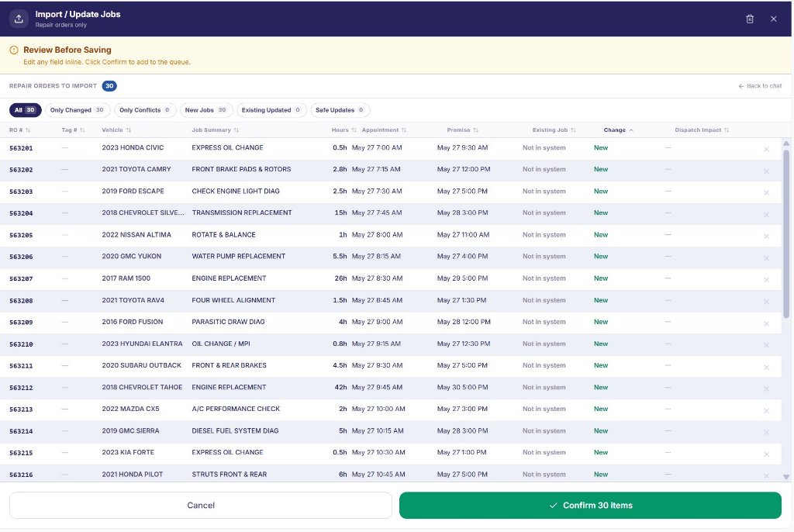
Task: Edit job A/C PERFORMANCE CHECK
Action: (236, 409)
